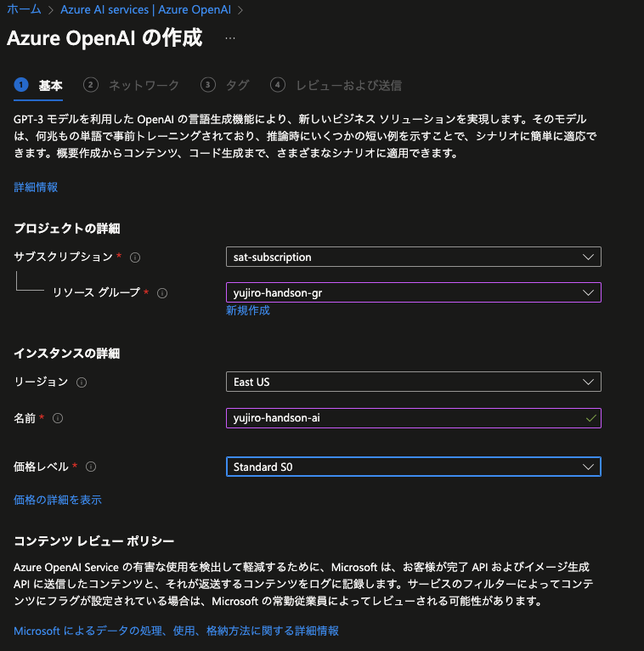
Task: Open the Standard S0 pricing tier dropdown
Action: coord(413,467)
